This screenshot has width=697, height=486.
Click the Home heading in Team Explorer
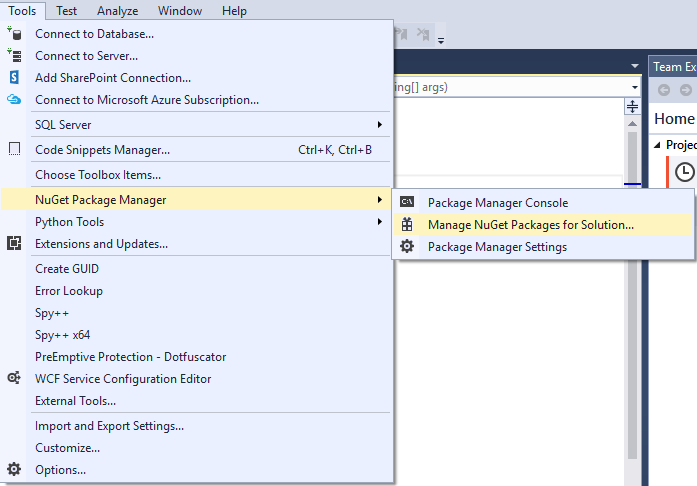pyautogui.click(x=674, y=119)
